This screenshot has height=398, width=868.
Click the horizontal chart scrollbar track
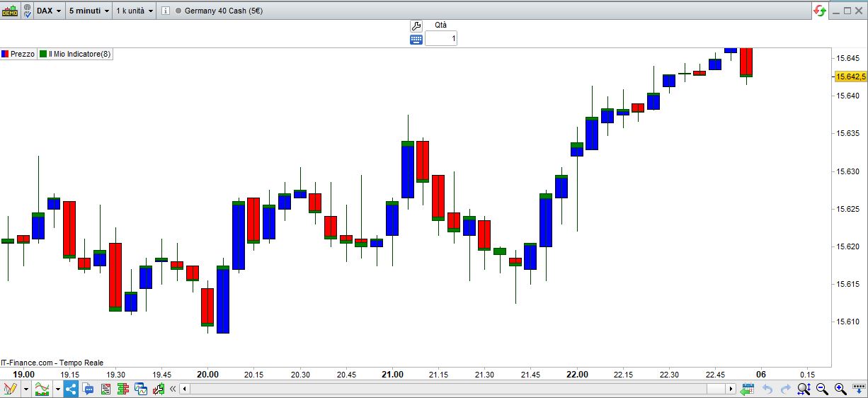458,389
